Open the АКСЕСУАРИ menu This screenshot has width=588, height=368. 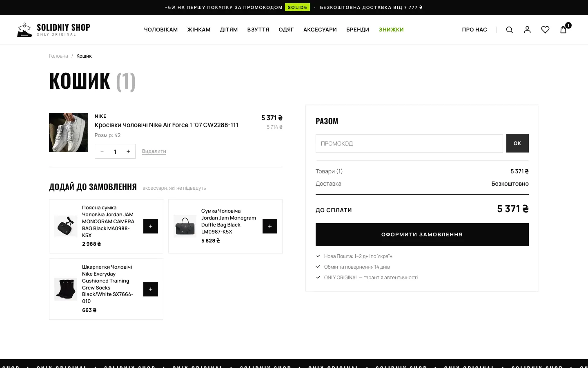click(320, 30)
